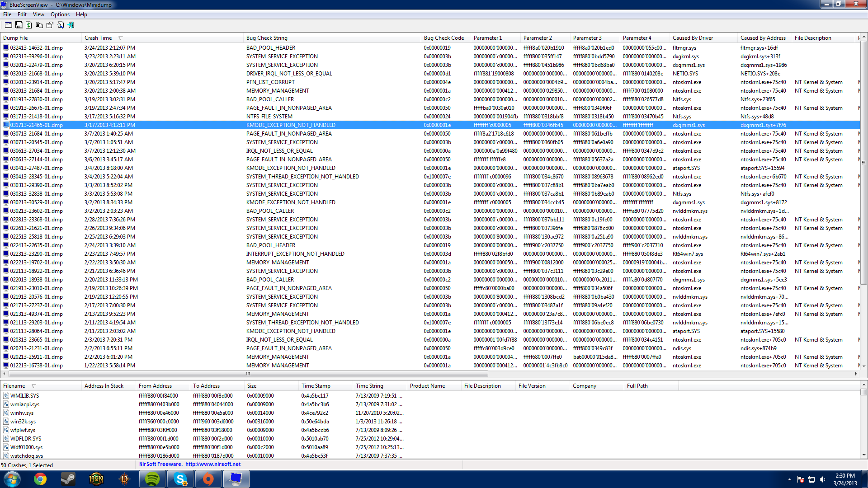Click ndis.sys driver cell

point(682,348)
